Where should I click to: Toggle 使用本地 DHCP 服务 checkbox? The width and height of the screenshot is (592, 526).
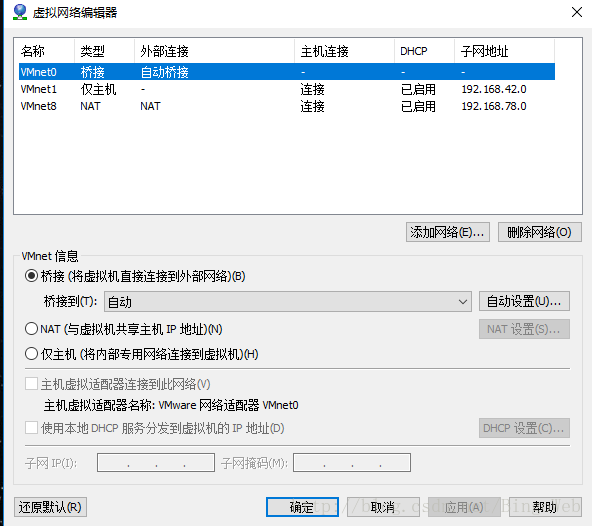31,428
